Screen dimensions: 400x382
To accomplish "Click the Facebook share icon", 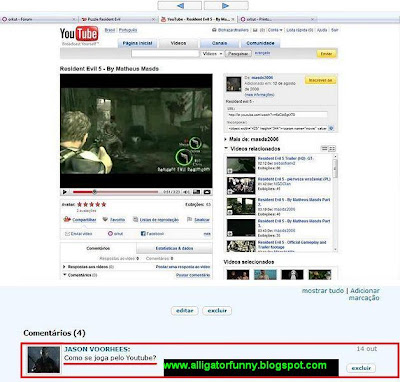I will (x=143, y=234).
